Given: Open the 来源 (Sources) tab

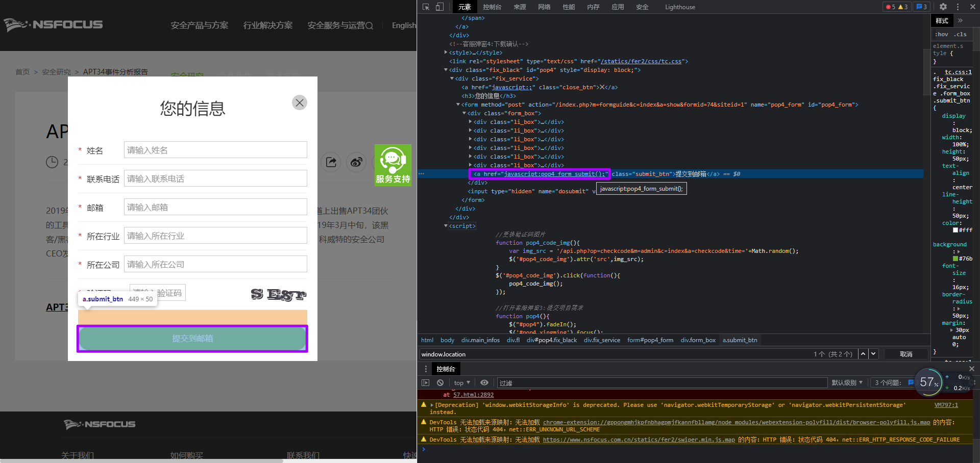Looking at the screenshot, I should [520, 7].
